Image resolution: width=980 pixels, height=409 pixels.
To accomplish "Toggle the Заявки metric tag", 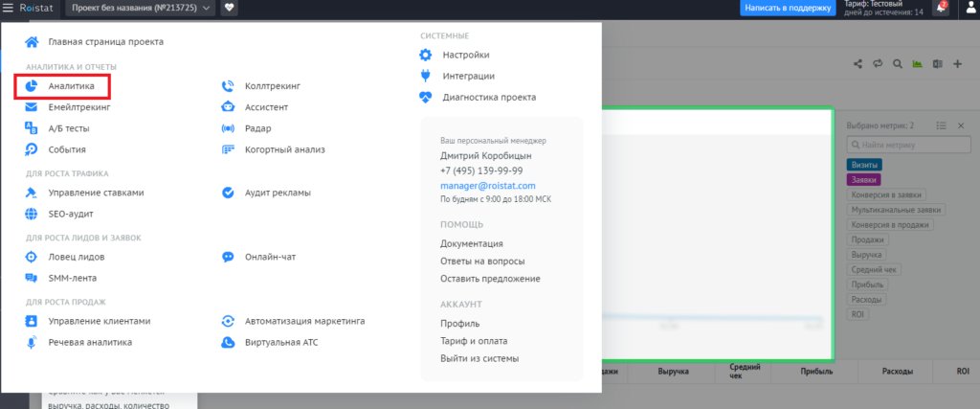I will [x=863, y=179].
